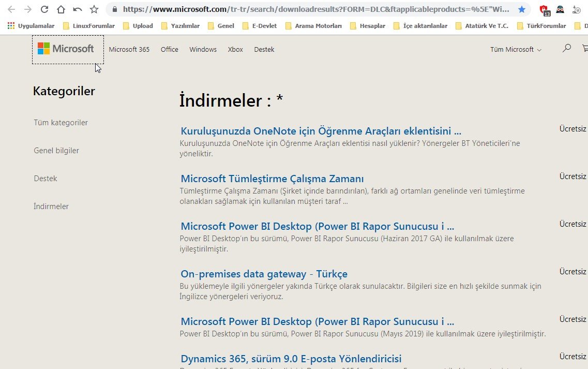Open the LinuxForumlar bookmark folder
Screen dimensions: 588x369
coord(89,25)
